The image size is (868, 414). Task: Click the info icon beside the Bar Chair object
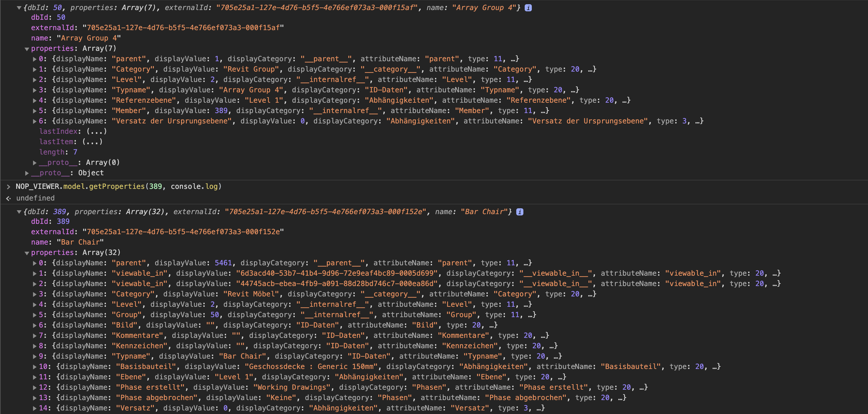520,212
